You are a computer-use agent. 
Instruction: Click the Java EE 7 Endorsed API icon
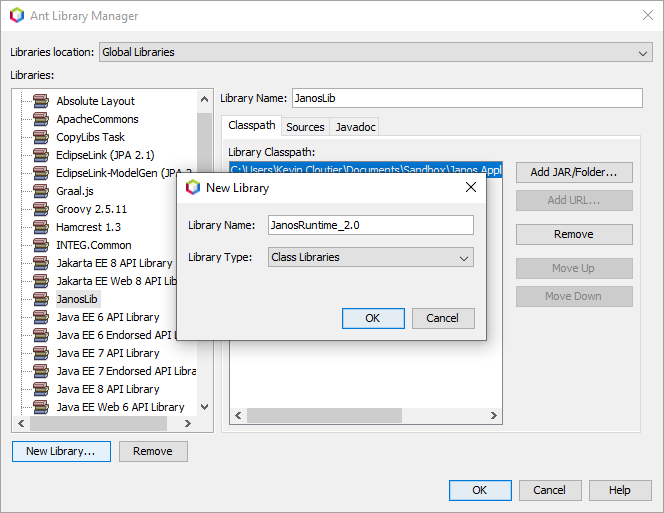[41, 371]
